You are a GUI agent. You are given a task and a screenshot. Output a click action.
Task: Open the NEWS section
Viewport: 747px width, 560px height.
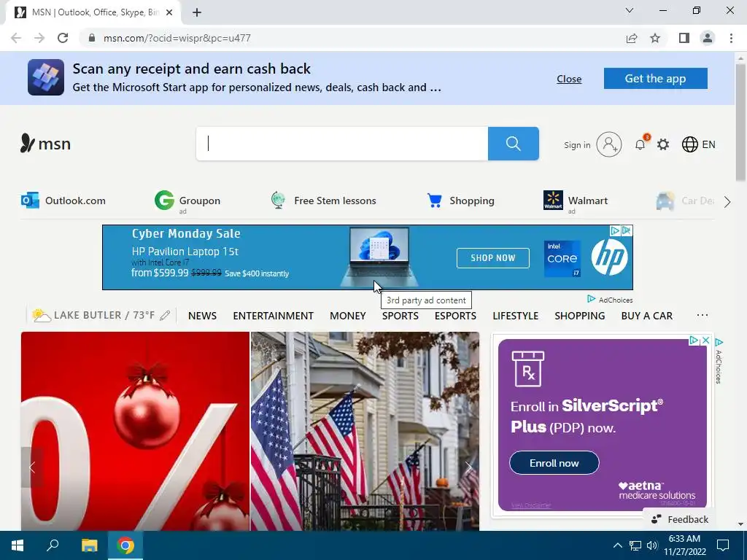(x=203, y=316)
